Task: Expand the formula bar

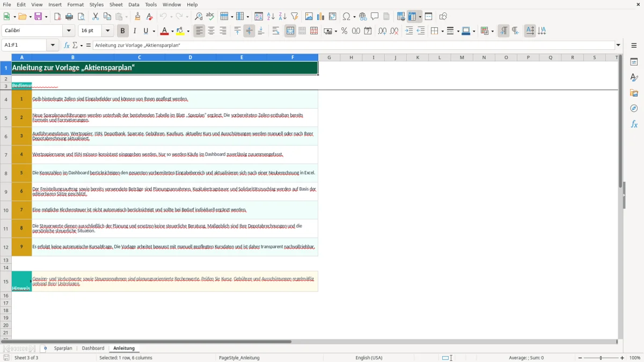Action: tap(618, 45)
